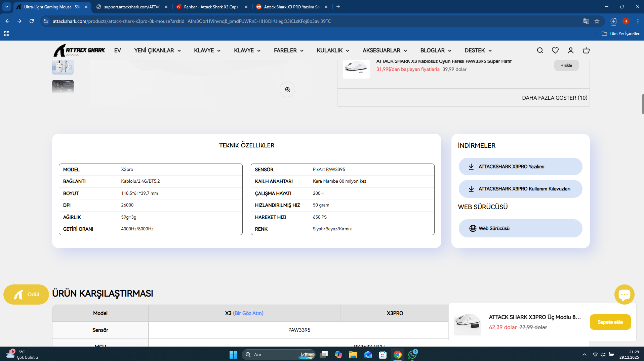
Task: Open the site search magnifier icon
Action: tap(540, 50)
